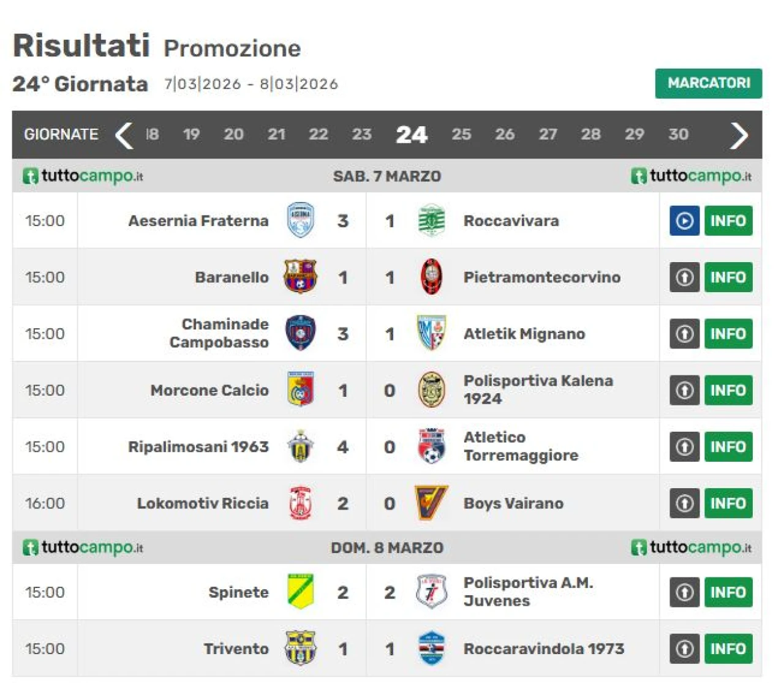Click the Spinete yellow-green crest
The width and height of the screenshot is (784, 689).
coord(300,592)
